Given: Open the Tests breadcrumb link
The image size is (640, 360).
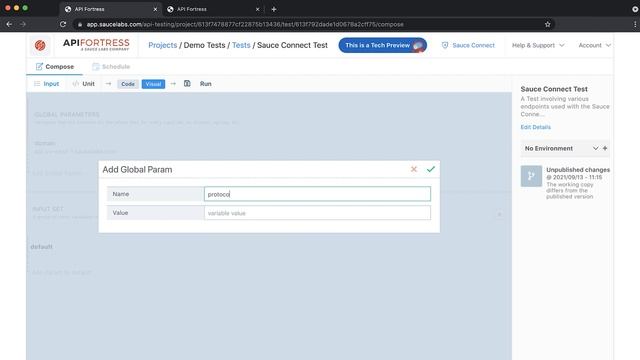Looking at the screenshot, I should pyautogui.click(x=241, y=45).
